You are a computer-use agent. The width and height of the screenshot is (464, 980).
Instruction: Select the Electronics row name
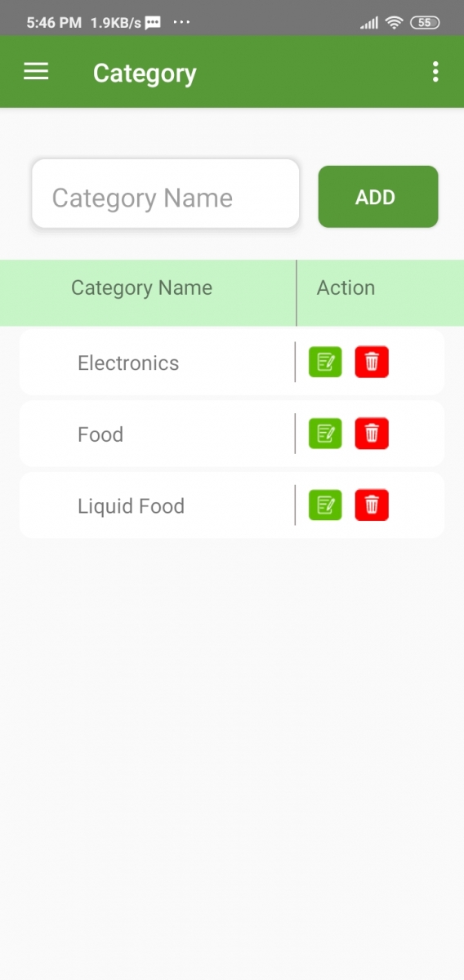(128, 363)
